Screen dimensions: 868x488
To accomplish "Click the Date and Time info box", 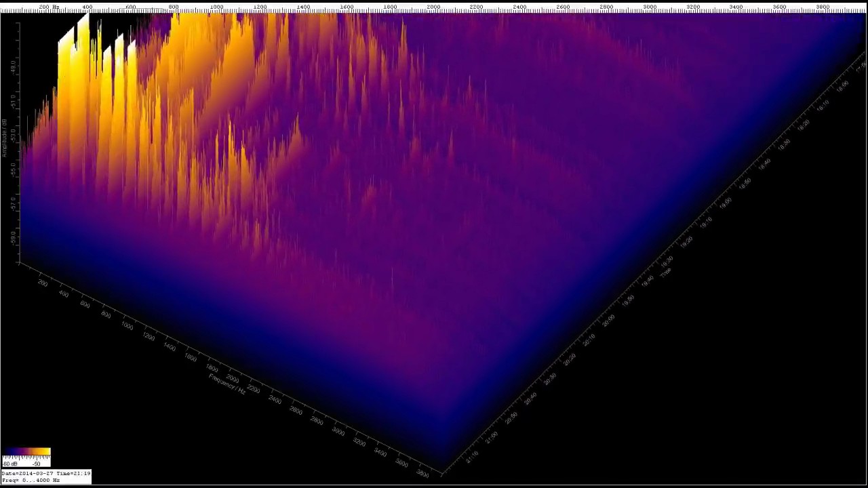I will 45,473.
